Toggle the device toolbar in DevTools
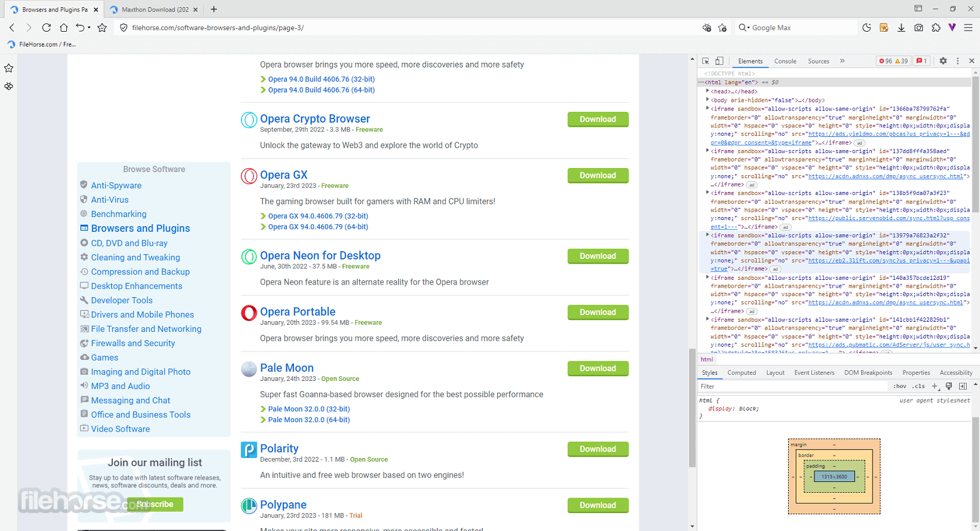Image resolution: width=980 pixels, height=531 pixels. pos(719,61)
